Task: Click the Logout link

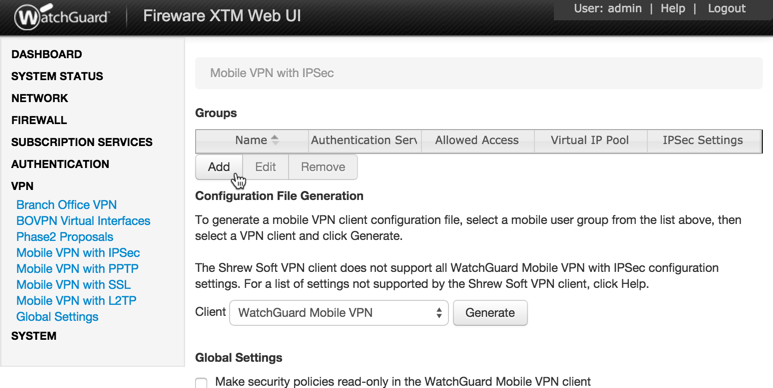Action: pos(727,8)
